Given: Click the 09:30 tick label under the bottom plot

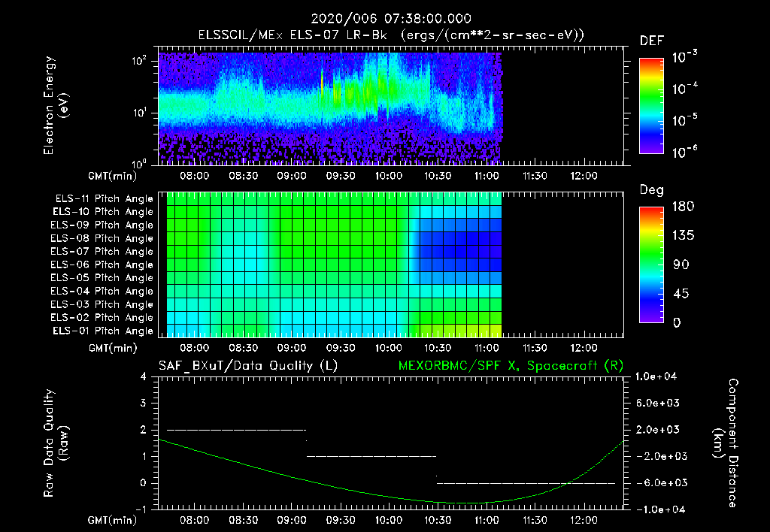Looking at the screenshot, I should 341,520.
